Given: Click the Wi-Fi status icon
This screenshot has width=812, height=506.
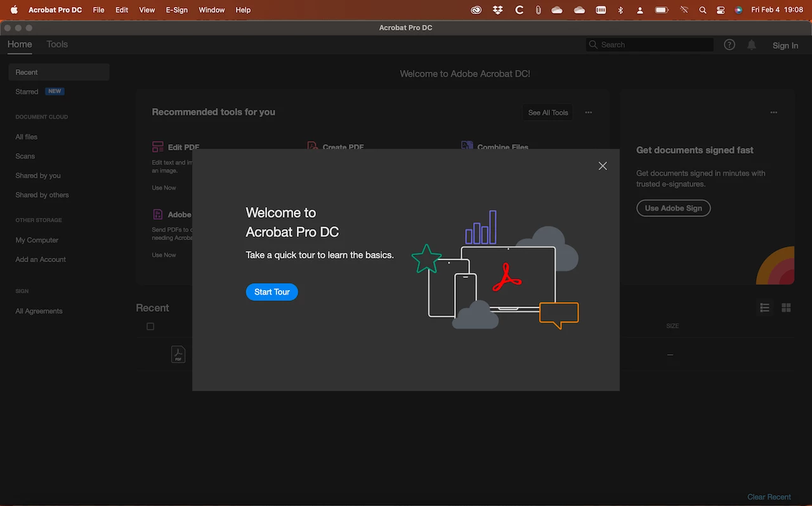Looking at the screenshot, I should 684,10.
